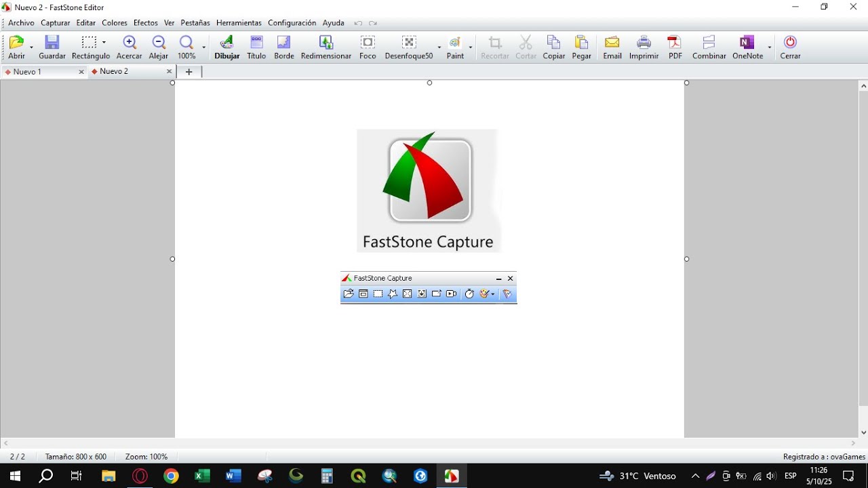Click the FastStone Capture logo image
Viewport: 868px width, 488px height.
pyautogui.click(x=429, y=190)
